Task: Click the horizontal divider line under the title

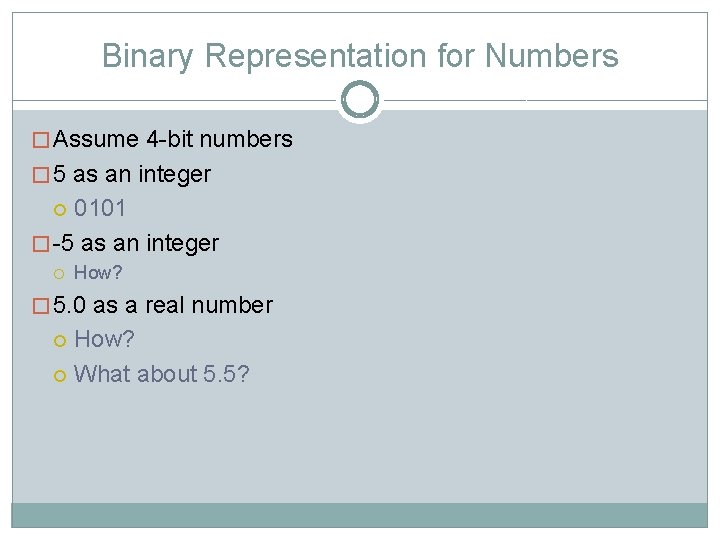Action: 180,100
